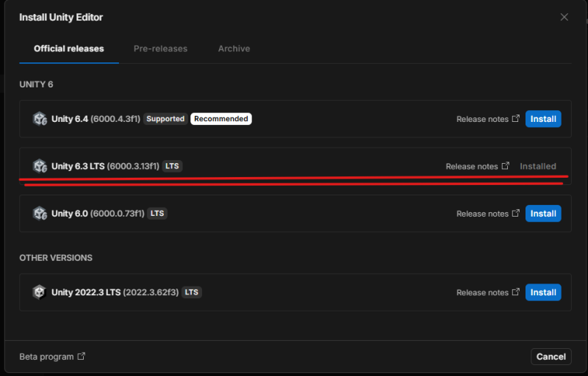This screenshot has width=588, height=376.
Task: Click the Unity 6.4 cube icon
Action: [40, 119]
